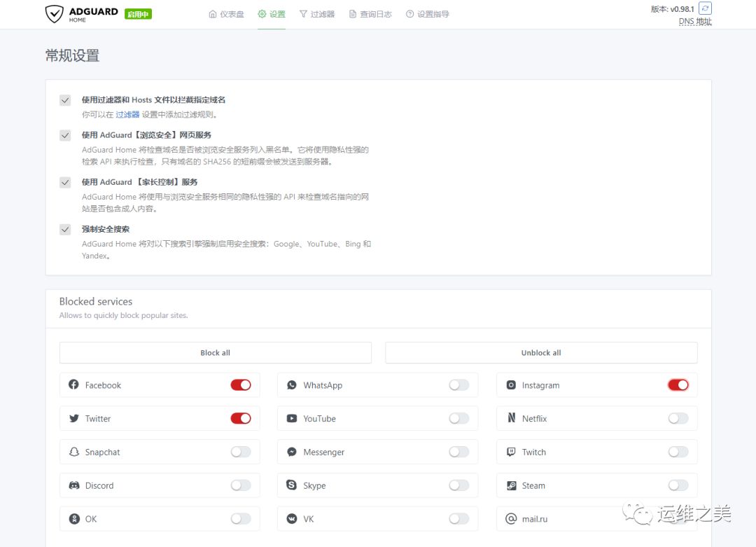Click the Unblock all button
Image resolution: width=756 pixels, height=547 pixels.
tap(541, 352)
